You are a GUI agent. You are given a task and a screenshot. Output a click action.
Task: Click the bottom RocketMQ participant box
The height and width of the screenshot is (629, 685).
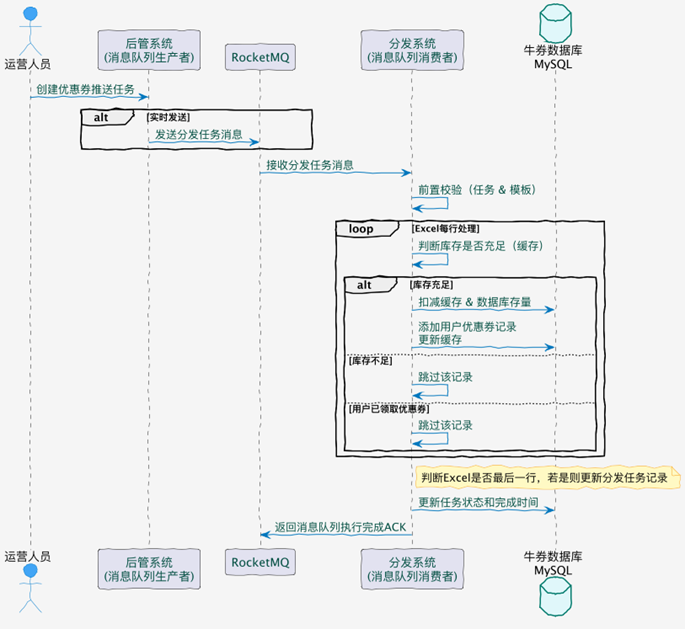[260, 562]
